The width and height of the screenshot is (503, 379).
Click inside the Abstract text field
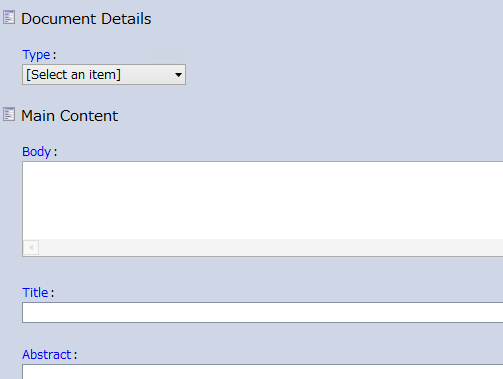263,372
